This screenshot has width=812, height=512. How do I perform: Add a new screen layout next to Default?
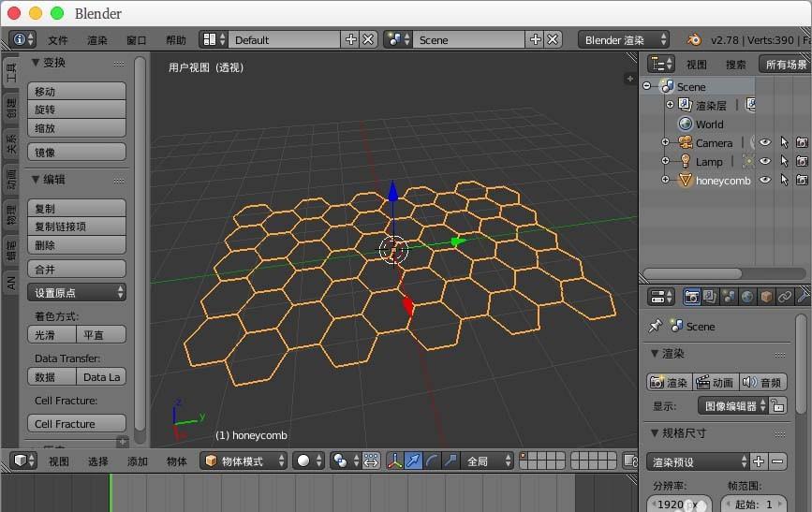coord(350,39)
